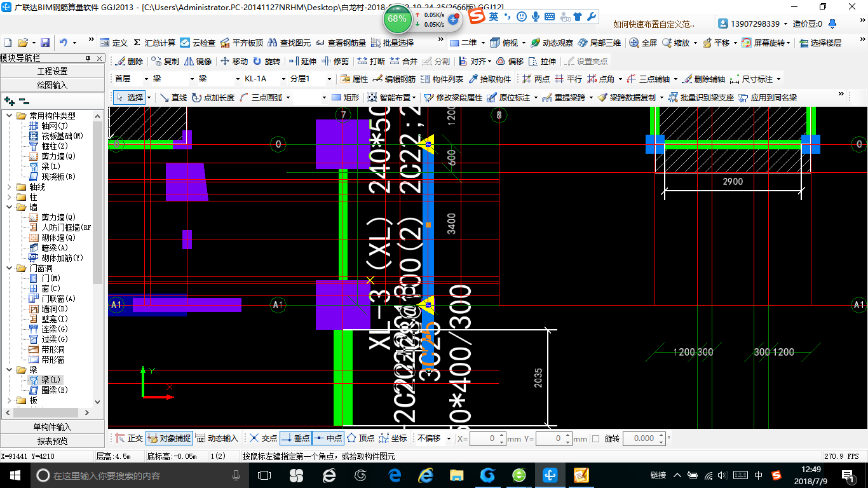Collapse the 门窗洞 tree node
Screen dimensions: 868x488
9,268
